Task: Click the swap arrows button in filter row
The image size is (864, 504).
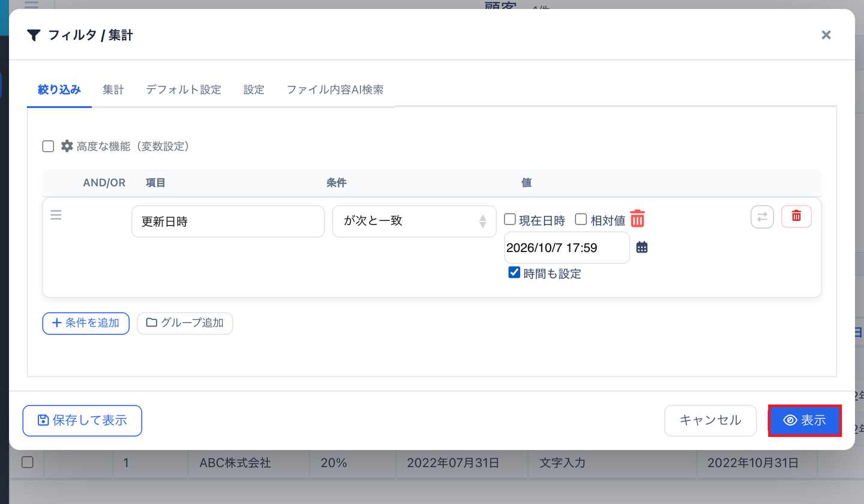Action: [762, 217]
